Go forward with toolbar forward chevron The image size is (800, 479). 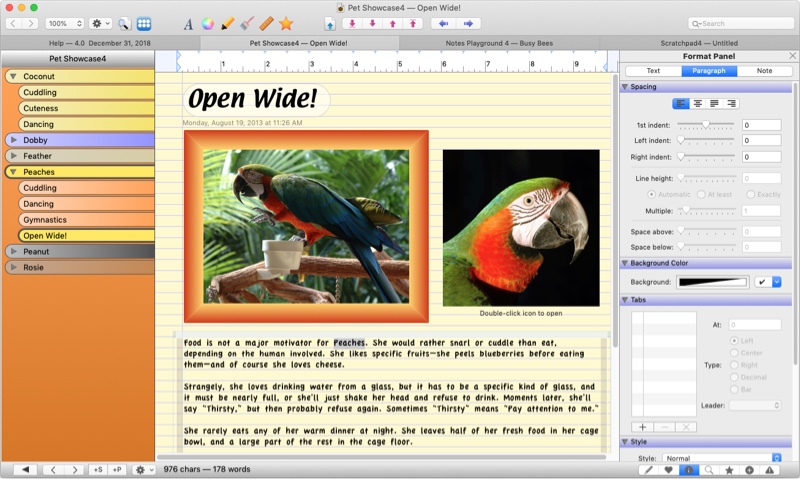[x=31, y=23]
